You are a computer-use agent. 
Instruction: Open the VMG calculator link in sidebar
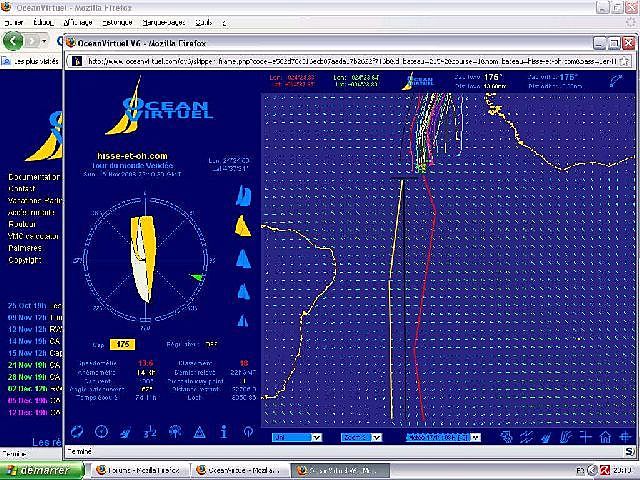34,236
